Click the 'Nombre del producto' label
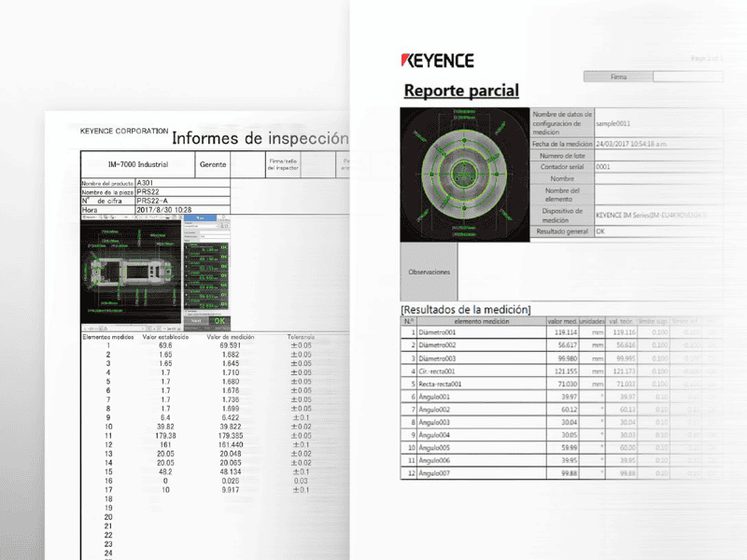Screen dimensions: 747x560 [107, 183]
